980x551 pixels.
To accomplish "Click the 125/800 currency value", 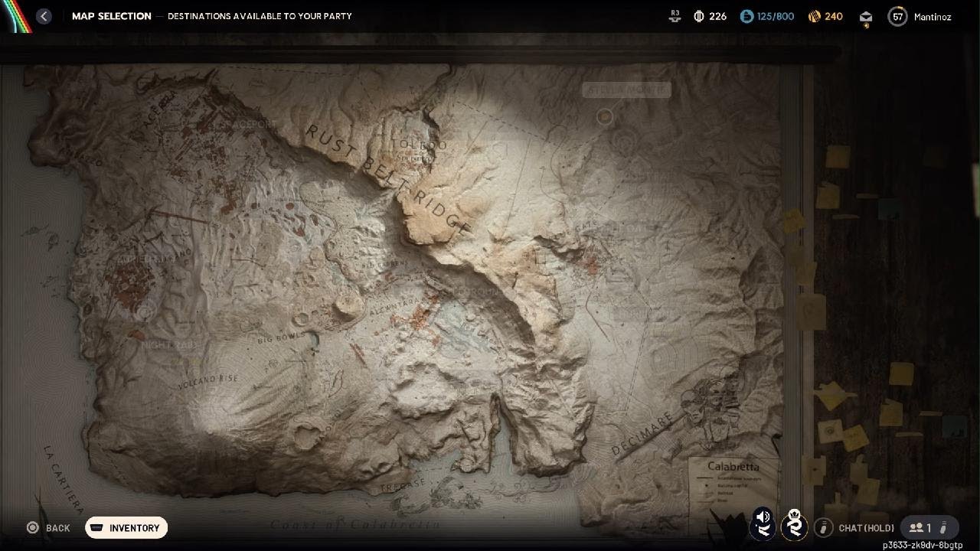I will tap(776, 16).
